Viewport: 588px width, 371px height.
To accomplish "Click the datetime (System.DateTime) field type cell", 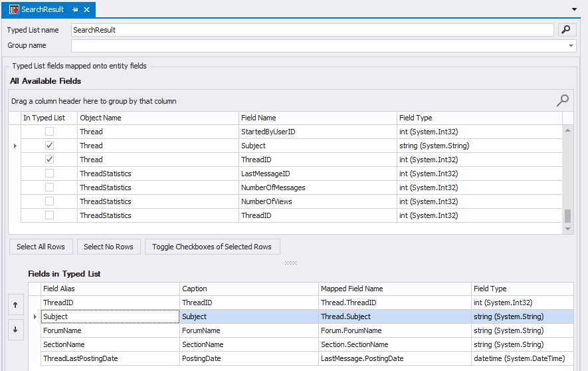I will [522, 358].
